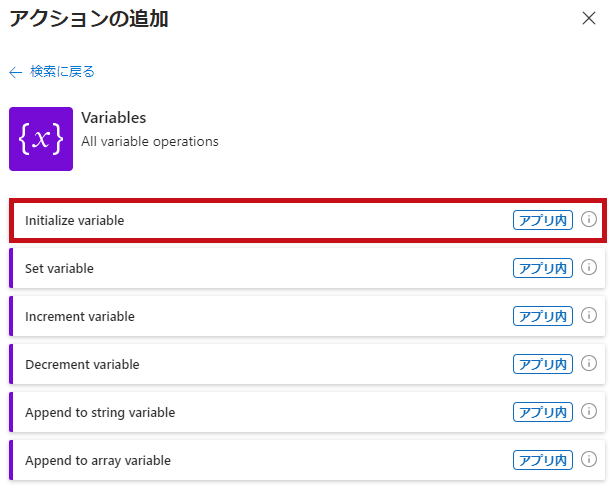Click アプリ内 badge on Set variable
The width and height of the screenshot is (614, 490).
[543, 268]
